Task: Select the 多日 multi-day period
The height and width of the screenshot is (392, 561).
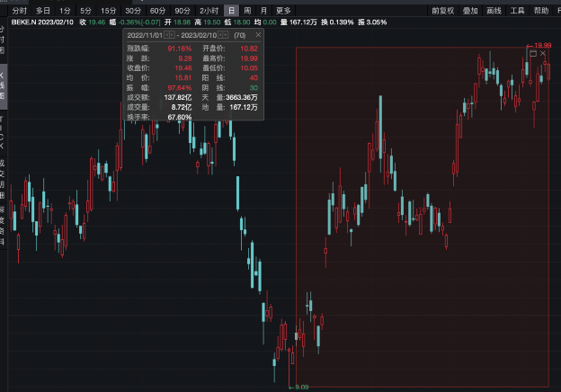Action: point(43,11)
